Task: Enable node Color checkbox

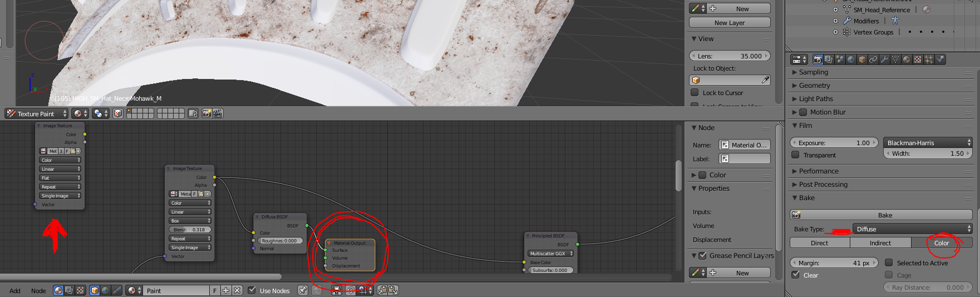Action: click(702, 175)
